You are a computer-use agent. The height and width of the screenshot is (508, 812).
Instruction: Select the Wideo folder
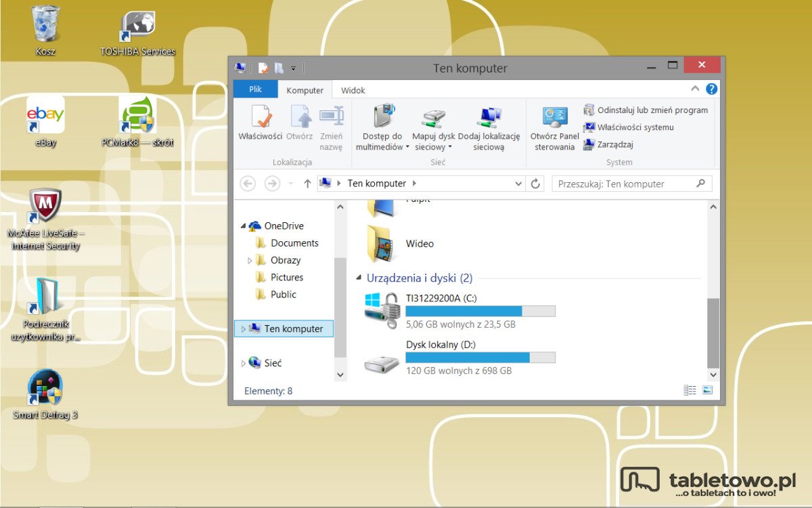point(401,244)
